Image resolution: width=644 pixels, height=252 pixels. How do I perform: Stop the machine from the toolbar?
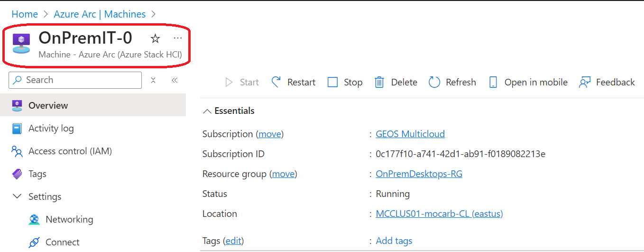345,82
